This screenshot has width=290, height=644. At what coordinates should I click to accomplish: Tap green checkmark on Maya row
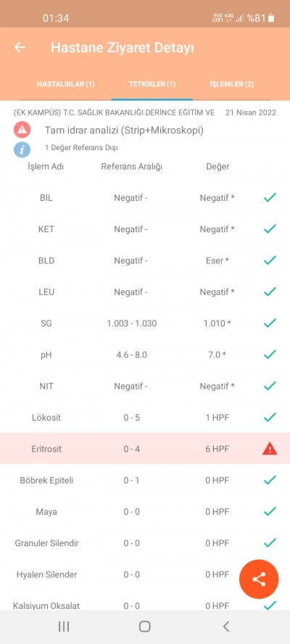(270, 511)
